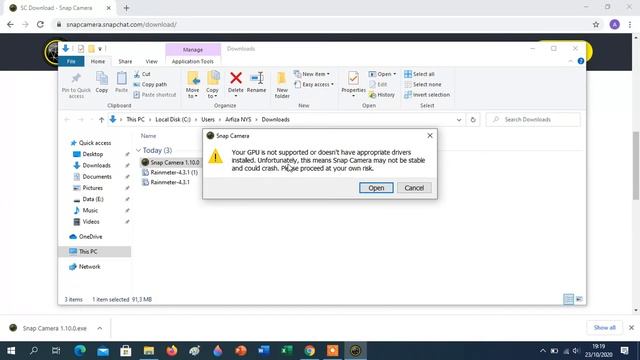
Task: Collapse the Explorer ribbon chevron
Action: pos(570,61)
